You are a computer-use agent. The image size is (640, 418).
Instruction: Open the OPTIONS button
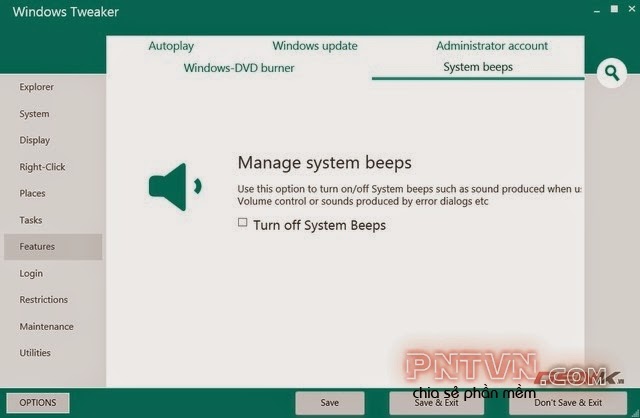(x=38, y=403)
